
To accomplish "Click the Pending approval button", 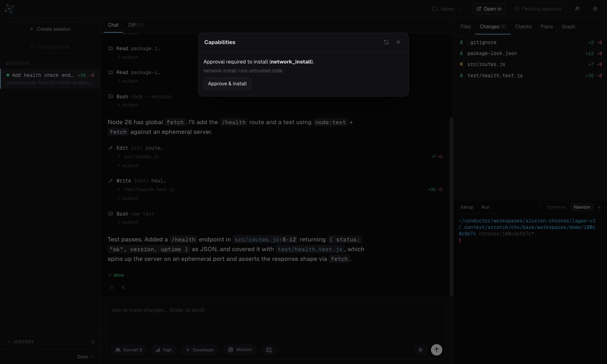I will (538, 8).
